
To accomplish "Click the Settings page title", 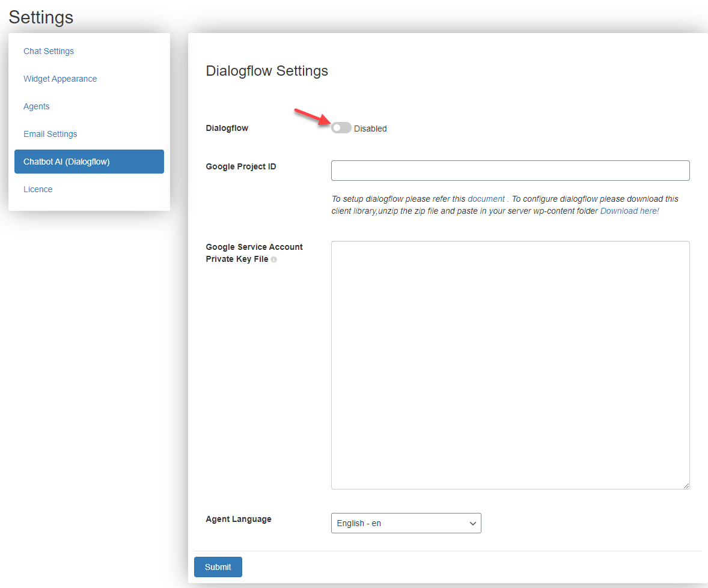I will click(x=41, y=17).
